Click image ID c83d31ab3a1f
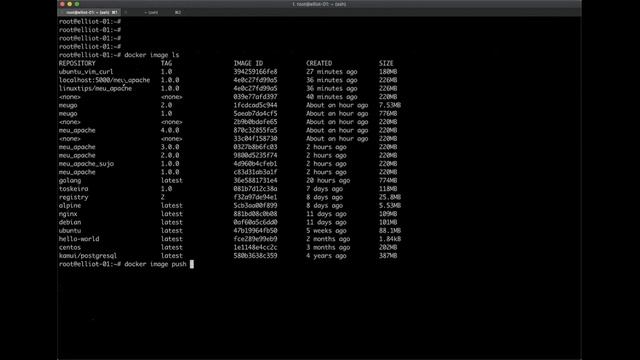 click(255, 172)
